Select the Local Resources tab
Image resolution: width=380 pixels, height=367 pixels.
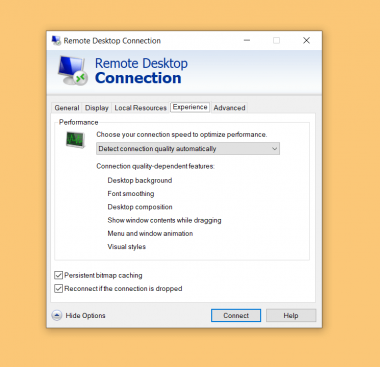click(140, 108)
